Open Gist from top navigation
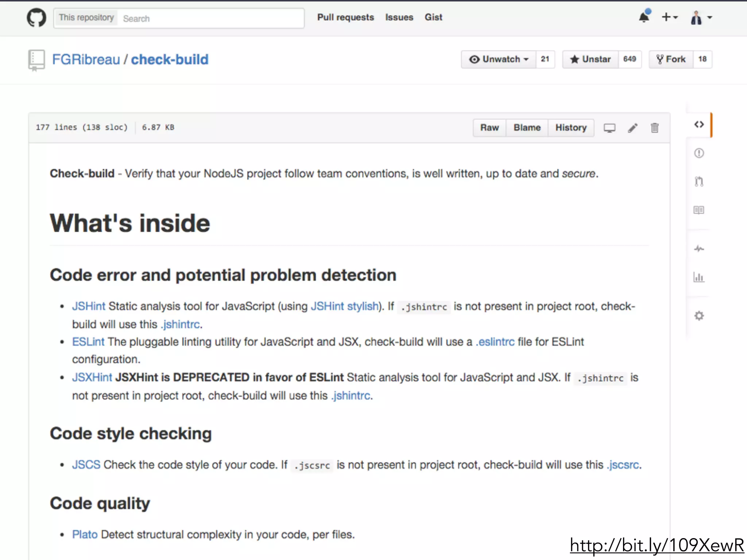 (433, 17)
